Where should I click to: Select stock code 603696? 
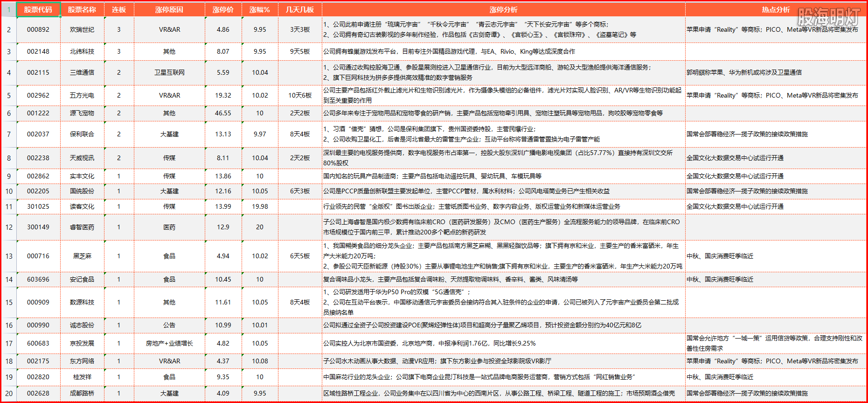[38, 279]
